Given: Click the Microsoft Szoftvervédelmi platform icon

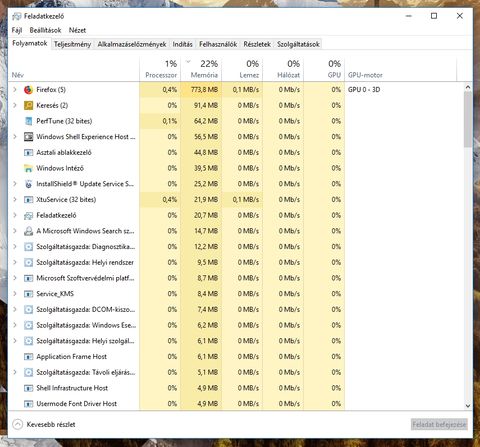Looking at the screenshot, I should (x=28, y=278).
